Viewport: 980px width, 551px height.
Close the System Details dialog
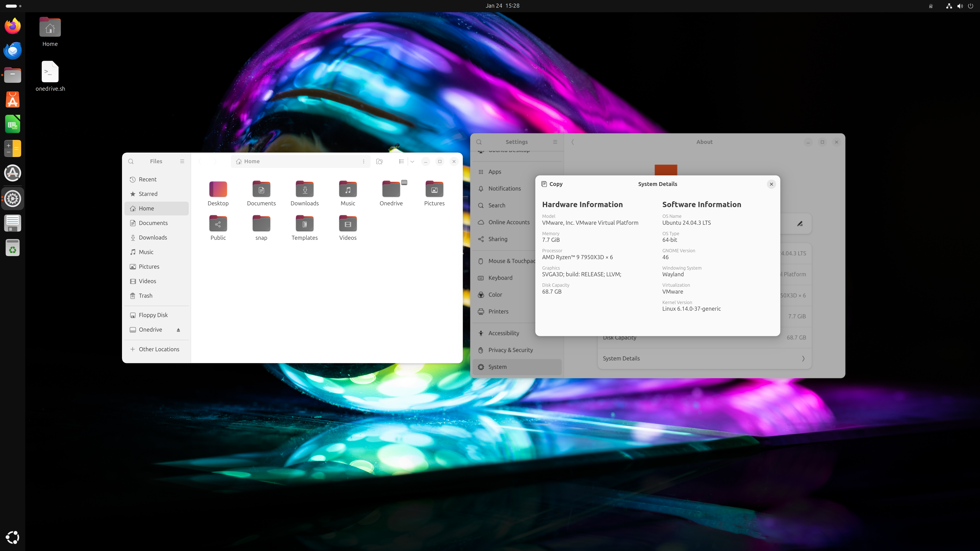[x=771, y=184]
